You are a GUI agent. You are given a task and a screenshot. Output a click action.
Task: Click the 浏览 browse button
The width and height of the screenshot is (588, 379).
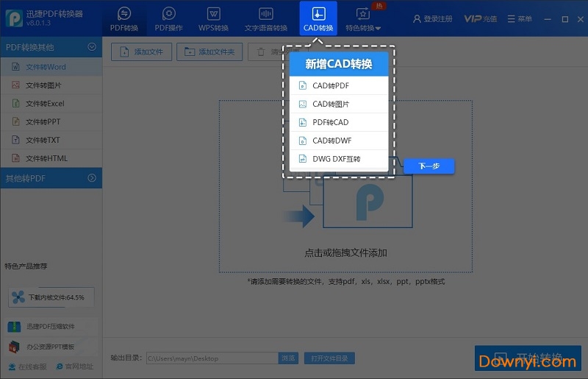(288, 358)
